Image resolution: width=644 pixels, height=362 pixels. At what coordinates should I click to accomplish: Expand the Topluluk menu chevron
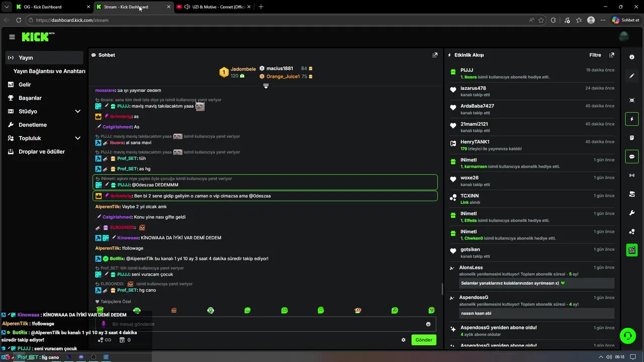pos(77,138)
